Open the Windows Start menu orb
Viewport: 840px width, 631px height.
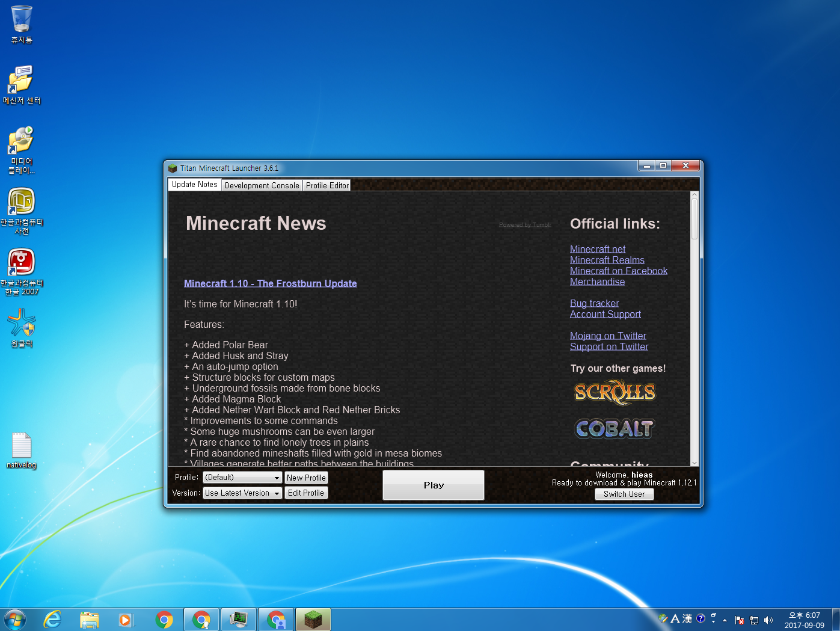tap(14, 620)
